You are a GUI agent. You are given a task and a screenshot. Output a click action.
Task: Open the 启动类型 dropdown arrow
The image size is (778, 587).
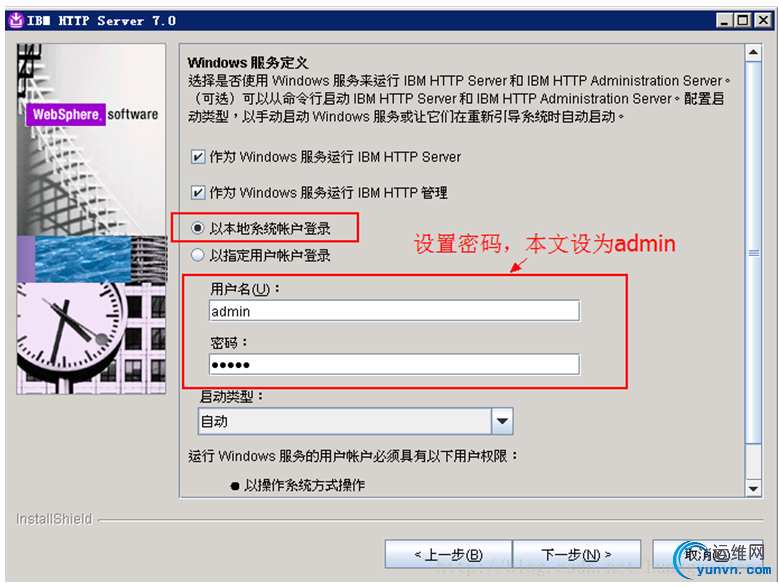502,421
